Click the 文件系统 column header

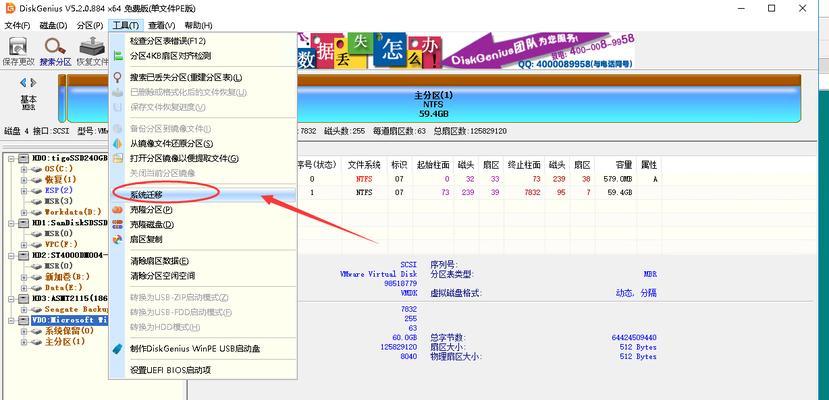(x=364, y=165)
